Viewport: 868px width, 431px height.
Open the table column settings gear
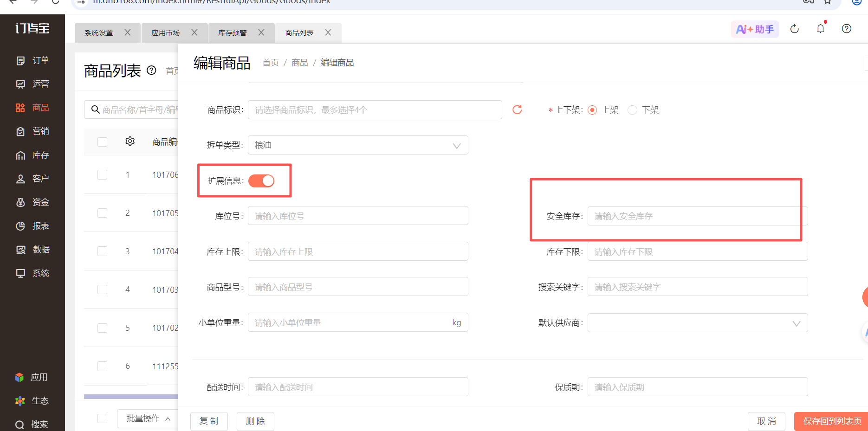[x=130, y=141]
